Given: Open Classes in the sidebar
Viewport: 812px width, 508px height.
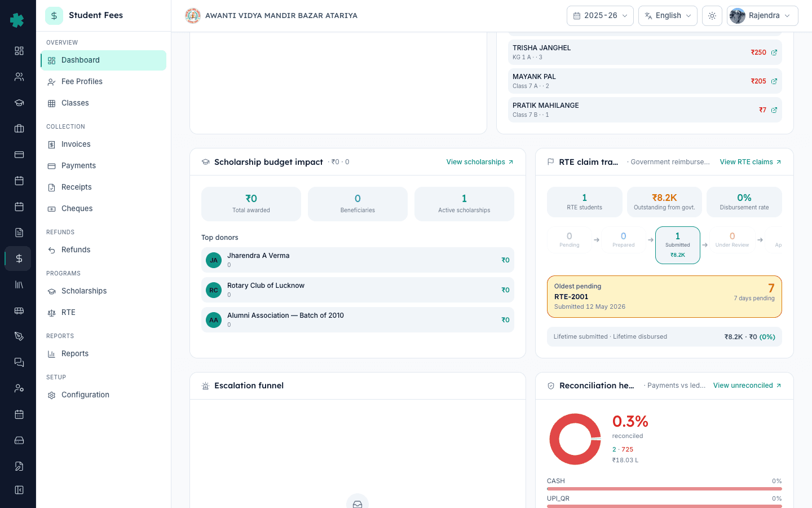Looking at the screenshot, I should click(103, 103).
